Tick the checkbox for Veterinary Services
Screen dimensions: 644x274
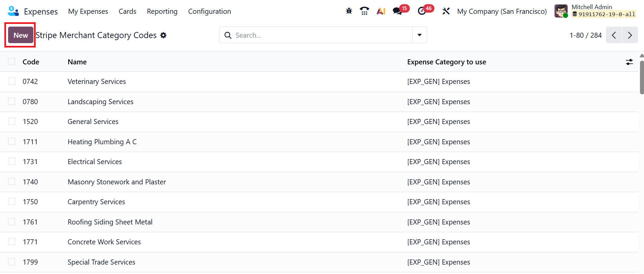click(x=12, y=81)
